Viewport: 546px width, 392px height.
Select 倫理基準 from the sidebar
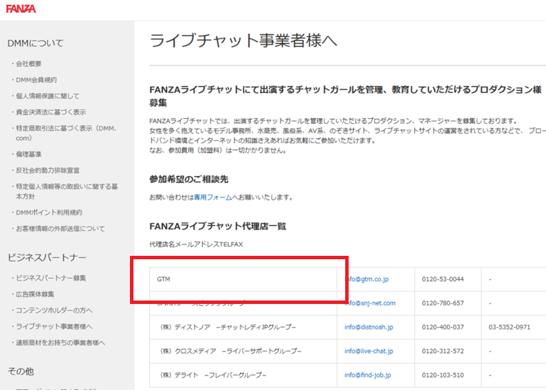click(x=30, y=153)
